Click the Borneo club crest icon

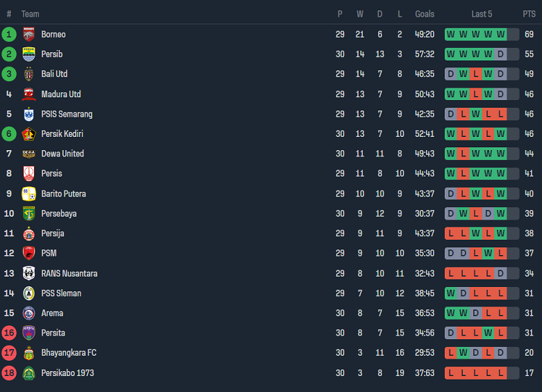pos(28,34)
